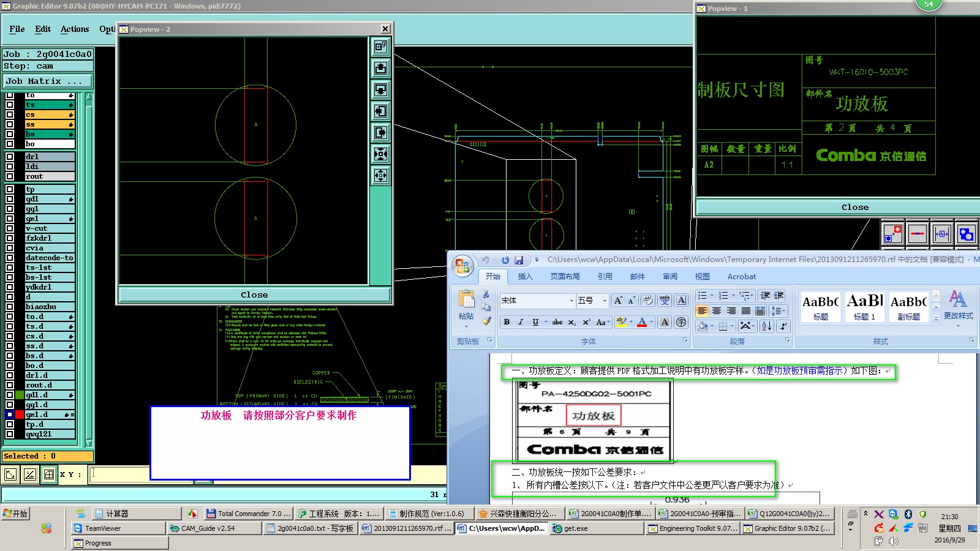This screenshot has height=551, width=980.
Task: Click the top icon in Popview 2 toolbar
Action: (x=380, y=47)
